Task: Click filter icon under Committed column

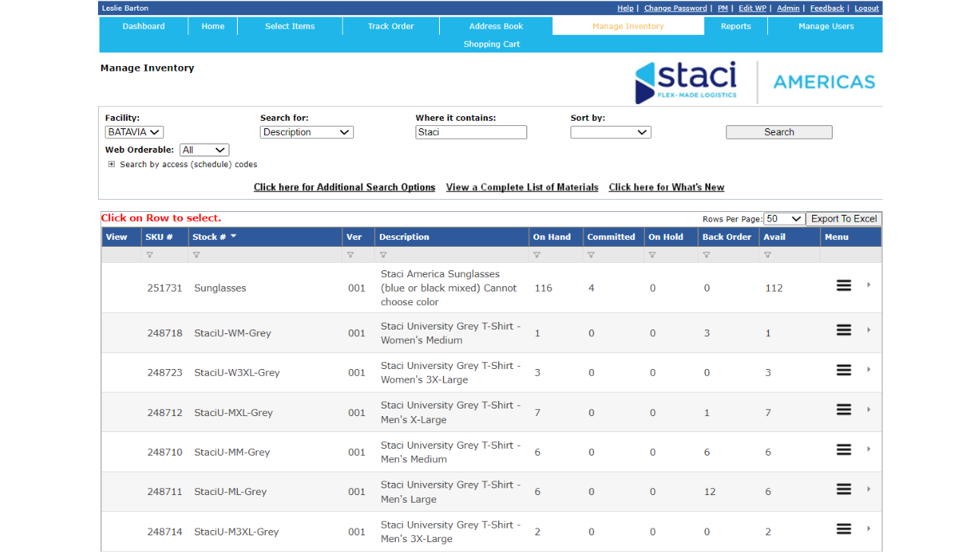Action: pos(591,255)
